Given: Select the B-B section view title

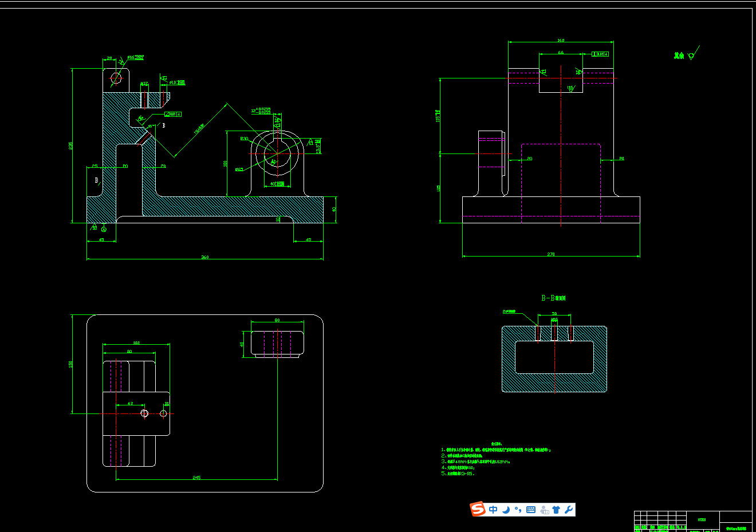Looking at the screenshot, I should [x=553, y=298].
